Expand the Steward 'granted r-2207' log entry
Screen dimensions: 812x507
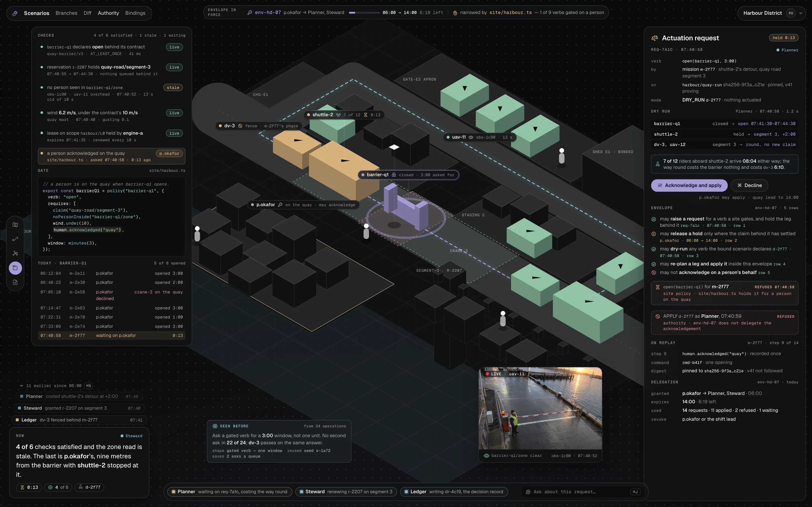click(79, 408)
